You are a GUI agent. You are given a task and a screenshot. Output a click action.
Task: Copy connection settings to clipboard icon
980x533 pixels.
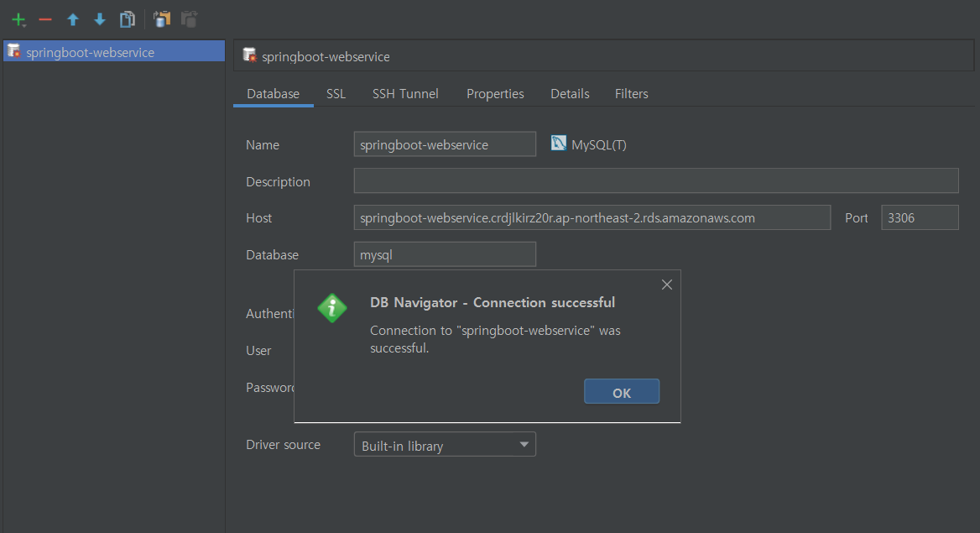tap(162, 19)
